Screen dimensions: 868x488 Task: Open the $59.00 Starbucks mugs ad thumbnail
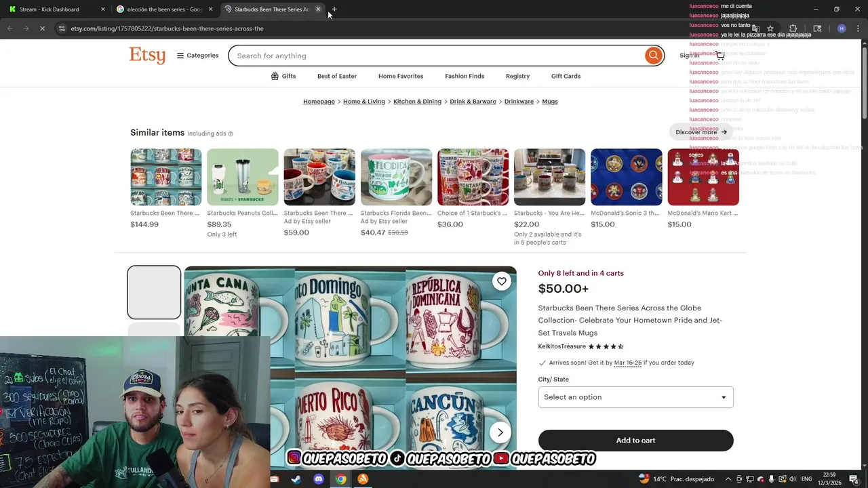[319, 177]
